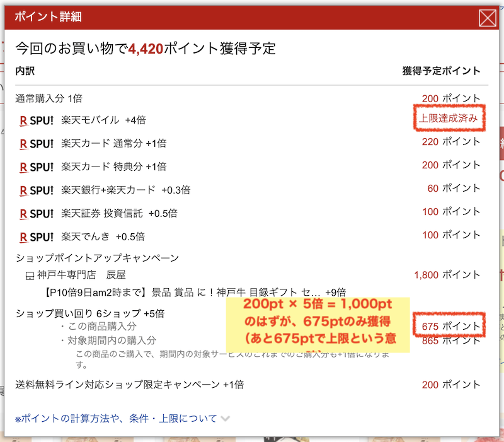
Task: Click the ポイント詳細 dialog title
Action: [49, 17]
